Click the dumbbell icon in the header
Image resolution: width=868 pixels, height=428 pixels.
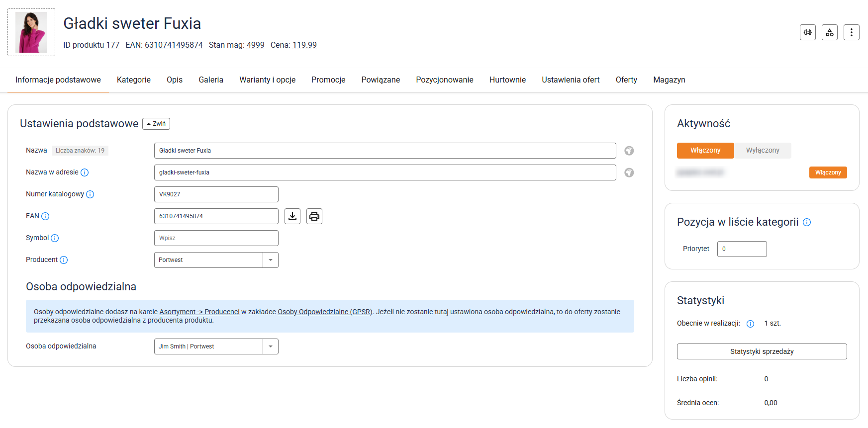(x=807, y=32)
